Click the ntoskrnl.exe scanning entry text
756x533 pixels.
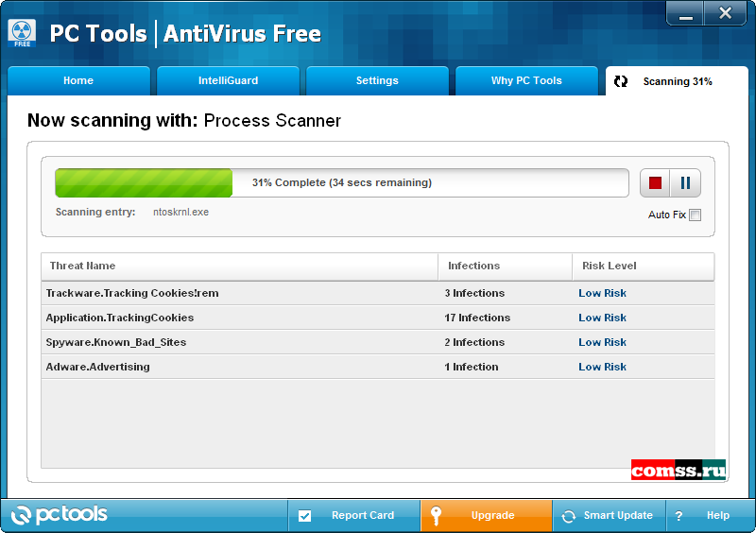180,213
